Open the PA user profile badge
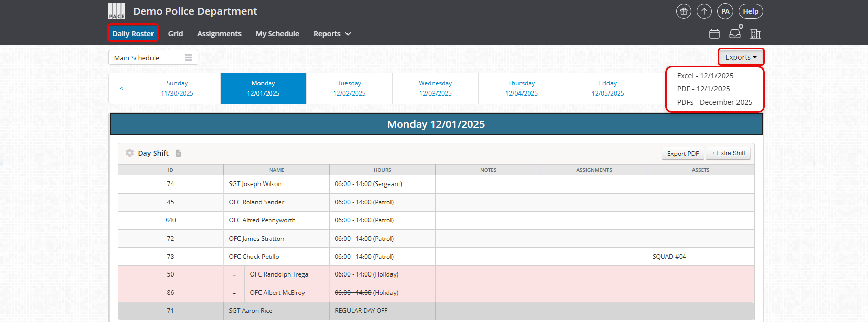This screenshot has width=868, height=322. (725, 11)
